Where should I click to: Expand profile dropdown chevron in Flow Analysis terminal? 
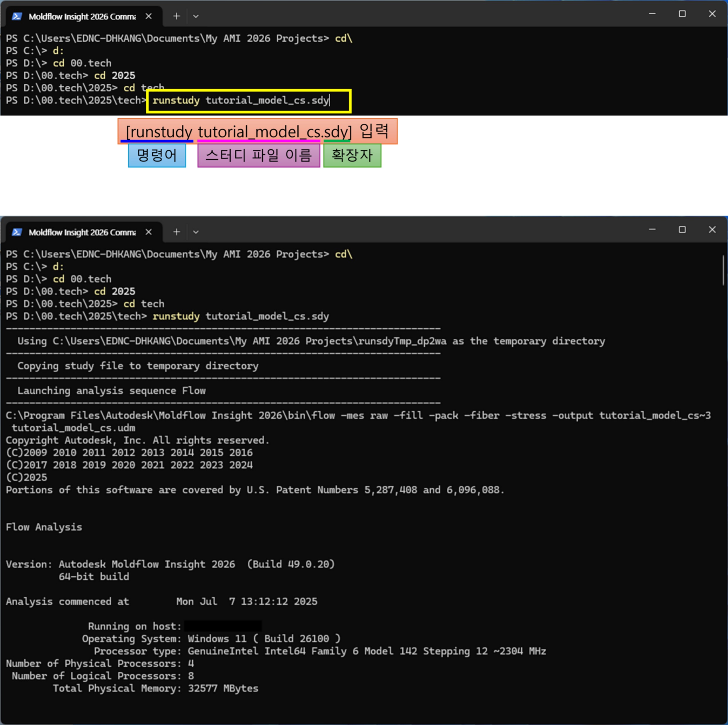tap(195, 232)
